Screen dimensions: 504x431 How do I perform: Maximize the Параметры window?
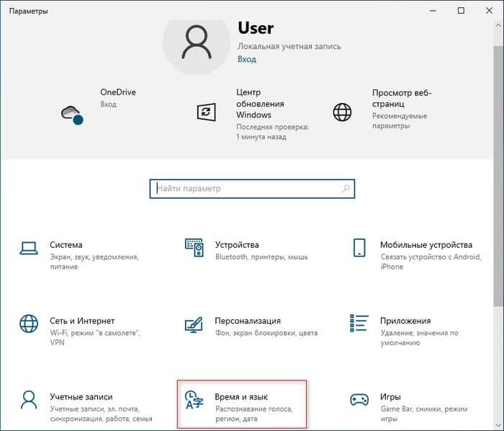coord(461,10)
